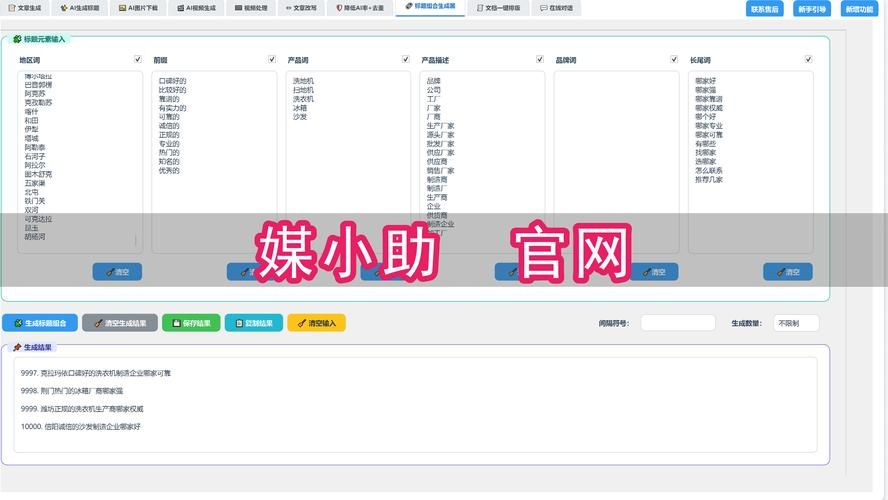Image resolution: width=888 pixels, height=500 pixels.
Task: Click result line 9997 in 生成结果
Action: [96, 373]
